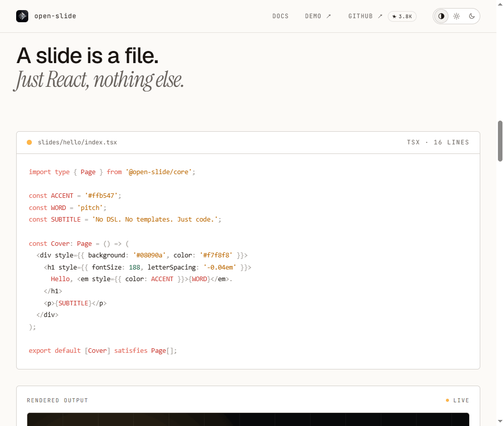Click the LIVE indicator label
This screenshot has width=504, height=426.
tap(461, 400)
